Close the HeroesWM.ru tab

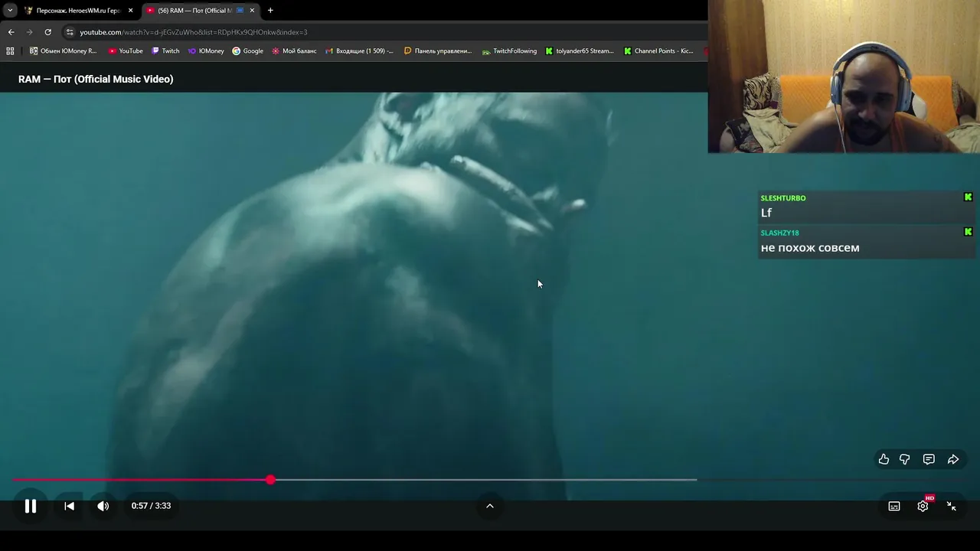click(130, 11)
